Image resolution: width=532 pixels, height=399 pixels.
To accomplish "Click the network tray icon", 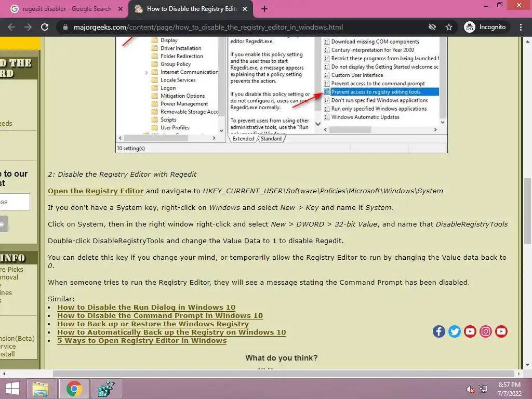I will [x=483, y=389].
